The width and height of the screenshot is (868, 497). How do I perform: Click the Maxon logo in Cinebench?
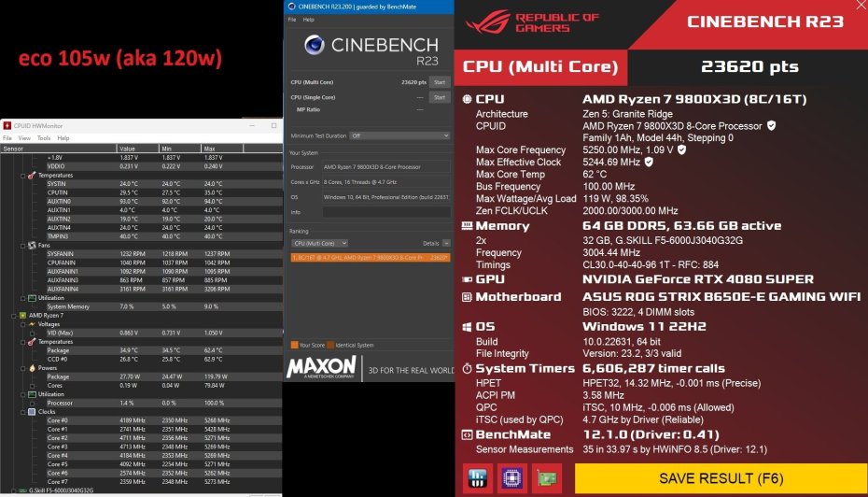tap(321, 367)
